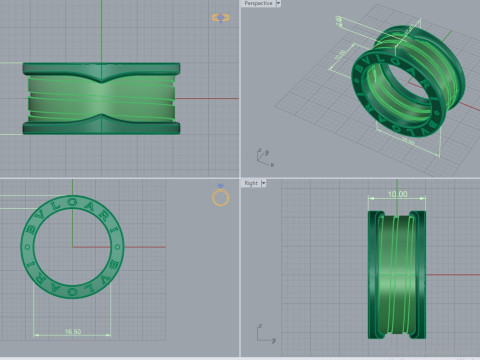Open the Perspective viewport dropdown arrow
Viewport: 480px width, 360px height.
tap(278, 3)
